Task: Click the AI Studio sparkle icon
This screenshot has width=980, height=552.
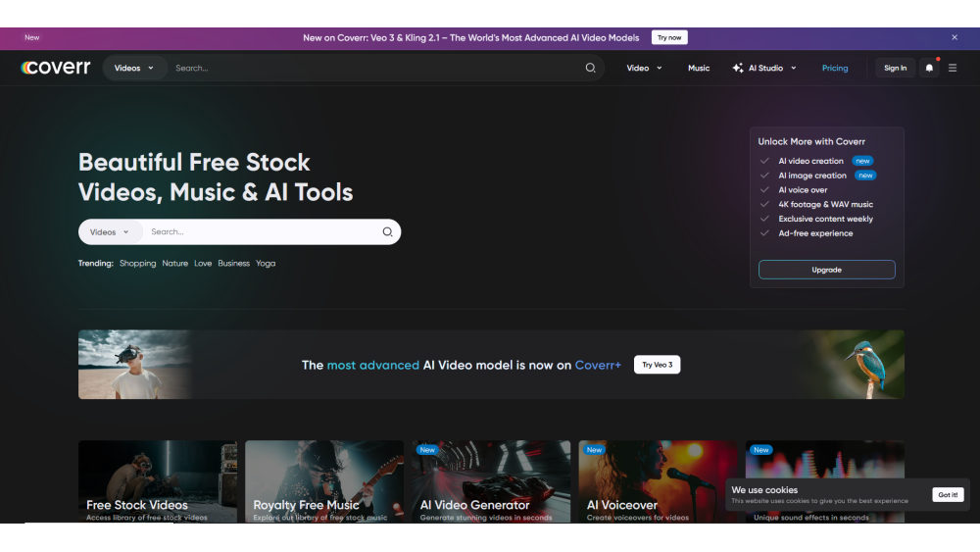Action: pos(738,68)
